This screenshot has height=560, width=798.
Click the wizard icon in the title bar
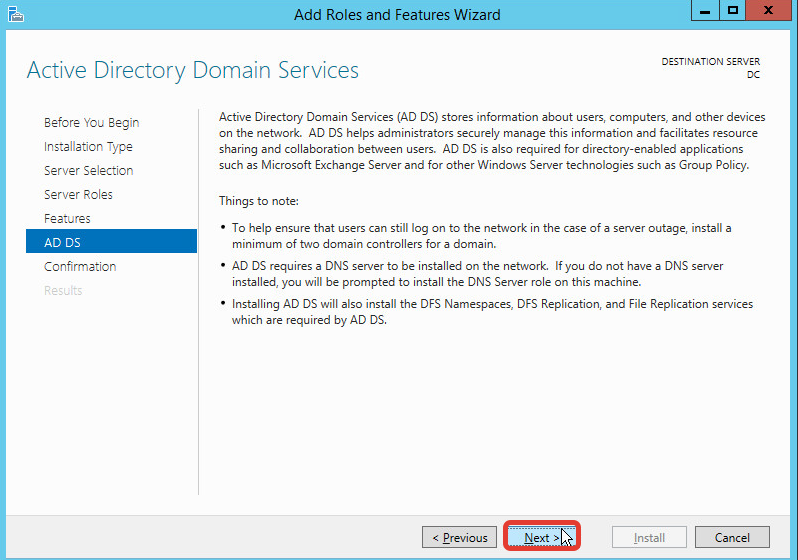(x=14, y=14)
